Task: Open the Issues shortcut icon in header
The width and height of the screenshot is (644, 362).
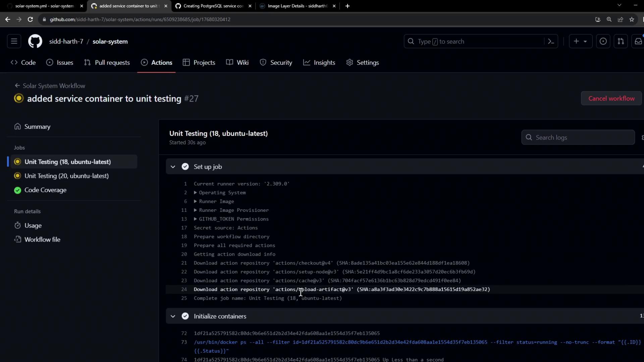Action: (x=603, y=42)
